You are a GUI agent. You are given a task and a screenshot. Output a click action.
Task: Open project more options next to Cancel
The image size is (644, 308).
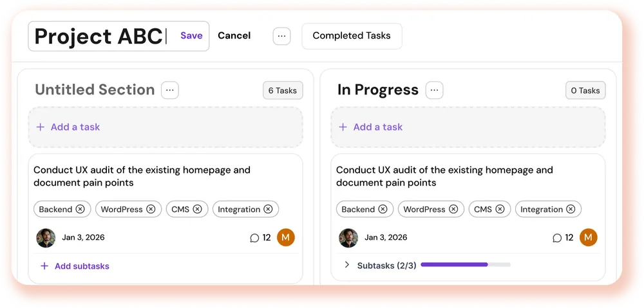click(282, 36)
